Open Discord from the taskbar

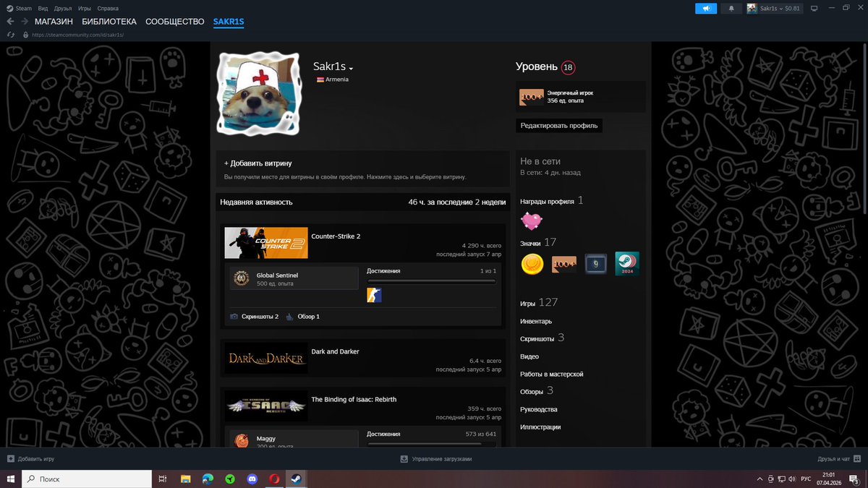(x=252, y=479)
